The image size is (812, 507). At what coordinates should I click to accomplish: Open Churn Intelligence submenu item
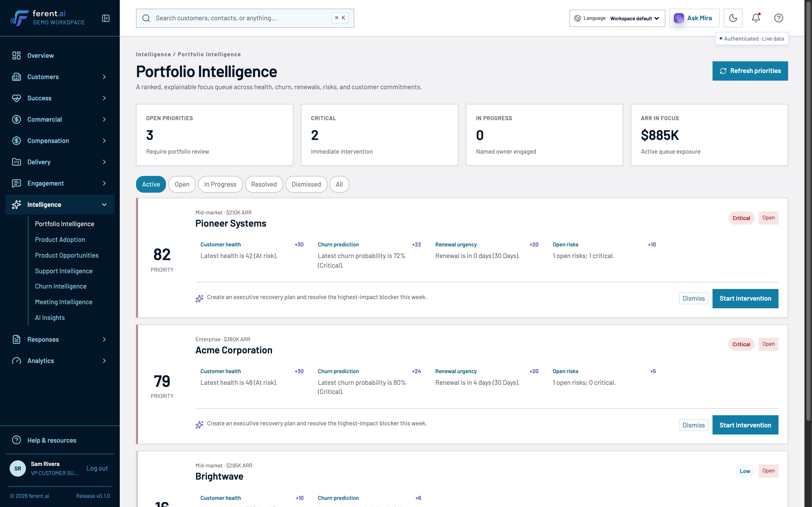point(61,286)
